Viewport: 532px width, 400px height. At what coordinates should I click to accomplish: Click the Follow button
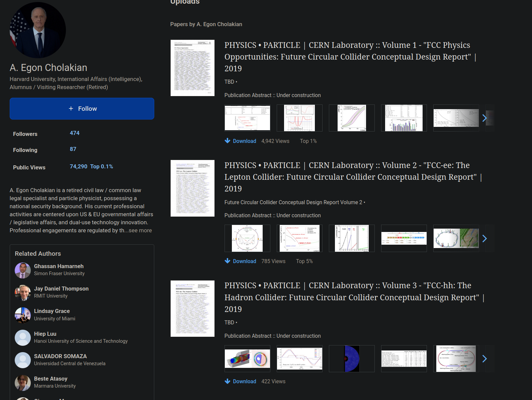click(x=82, y=108)
